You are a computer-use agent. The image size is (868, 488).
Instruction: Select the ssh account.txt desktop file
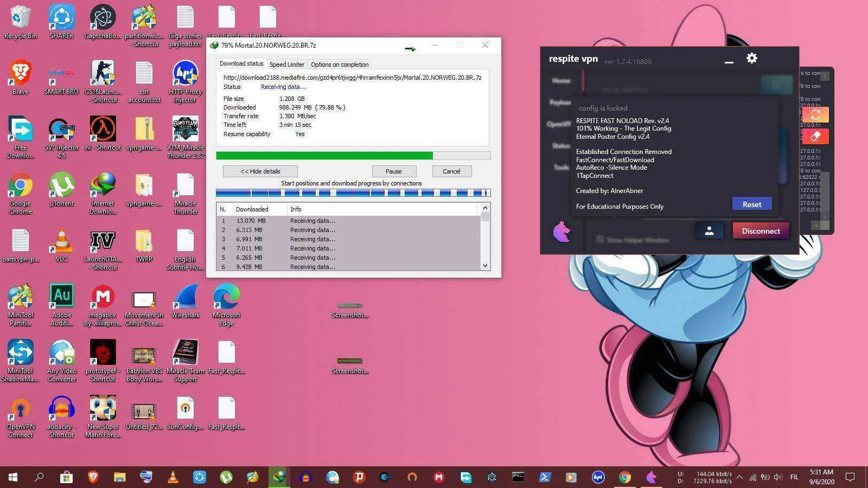click(x=144, y=81)
